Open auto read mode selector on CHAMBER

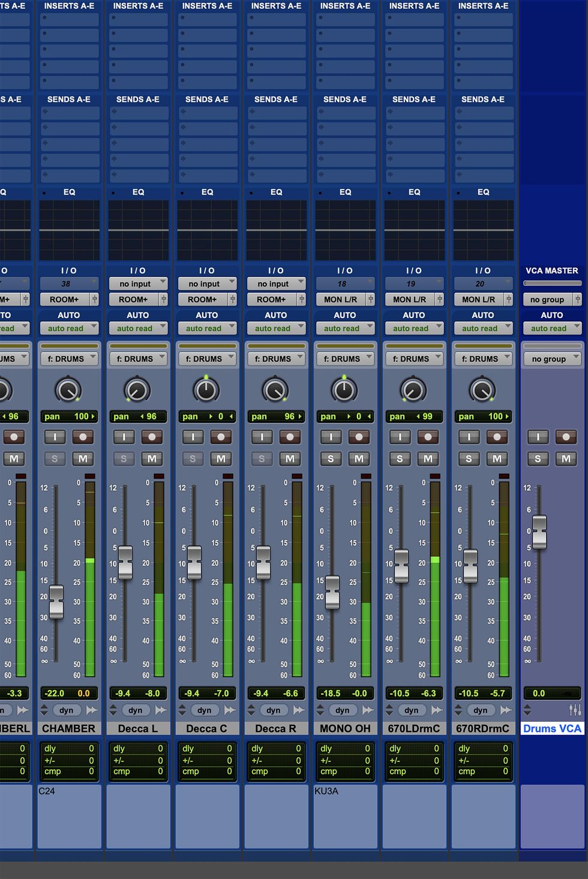pos(69,328)
